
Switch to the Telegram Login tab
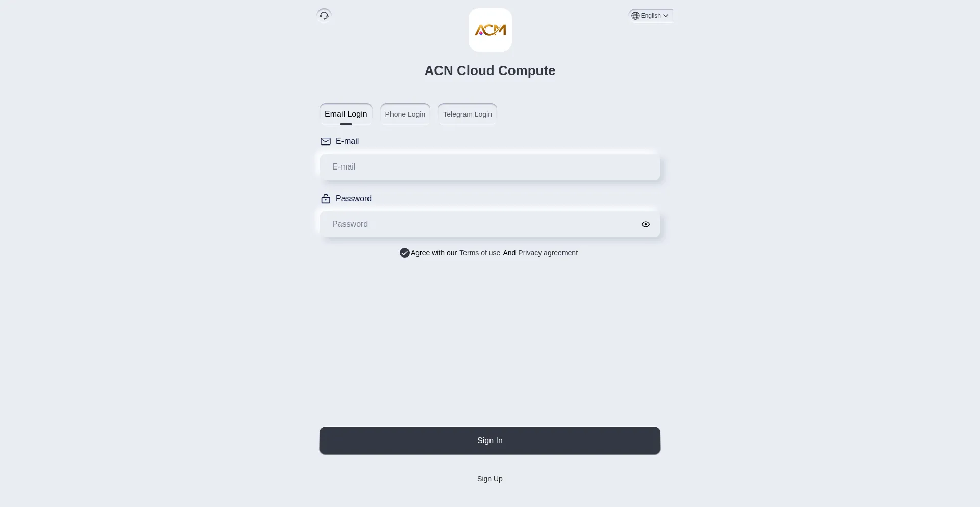click(467, 114)
